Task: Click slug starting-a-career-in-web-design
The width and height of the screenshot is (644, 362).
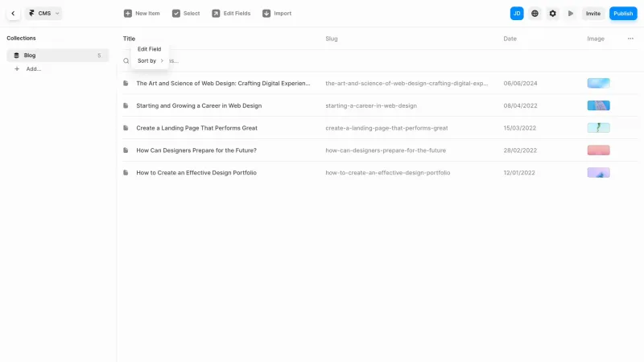Action: point(371,106)
